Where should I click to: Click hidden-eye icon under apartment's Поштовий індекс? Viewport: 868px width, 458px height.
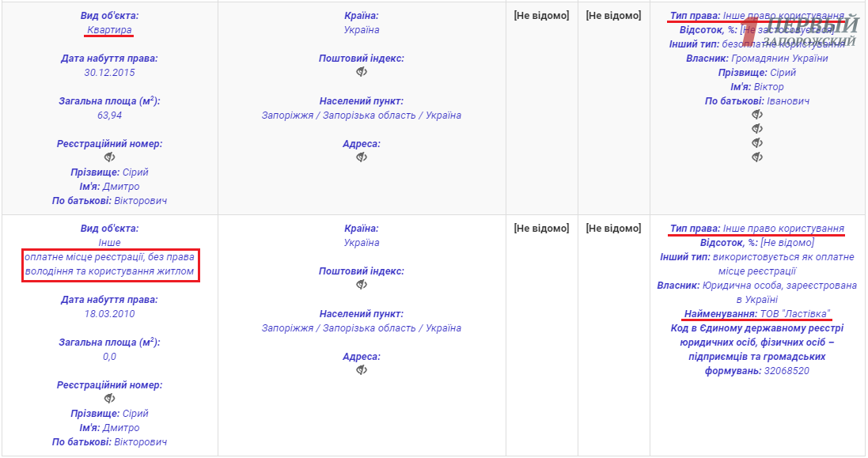tap(362, 72)
